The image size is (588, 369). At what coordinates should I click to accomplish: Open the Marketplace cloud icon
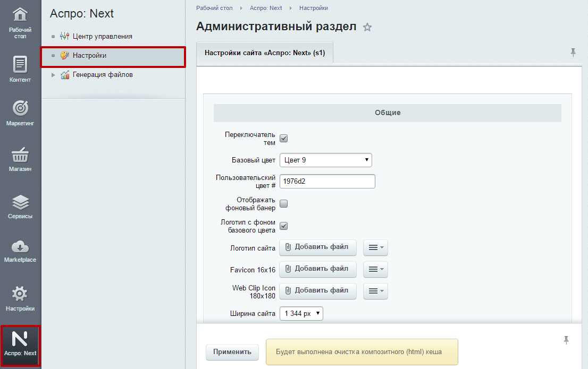20,247
